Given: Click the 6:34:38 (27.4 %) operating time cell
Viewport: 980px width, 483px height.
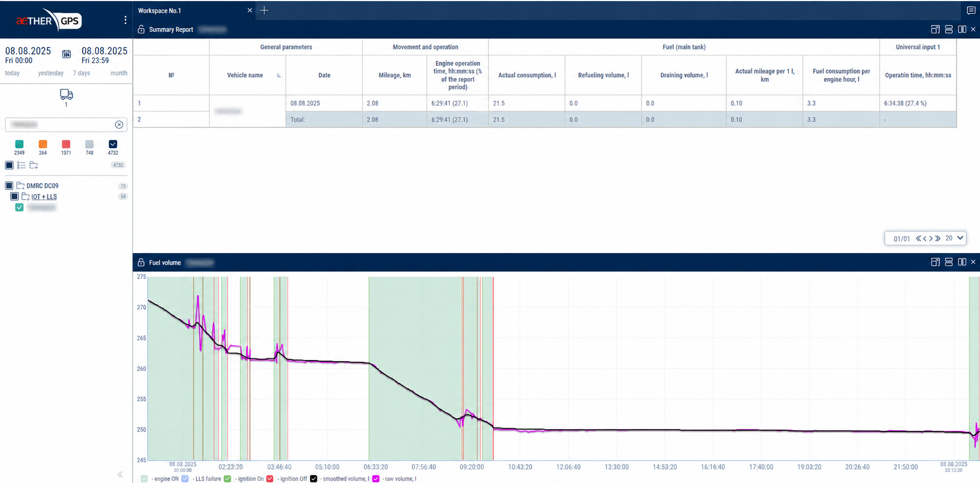Looking at the screenshot, I should pos(918,103).
